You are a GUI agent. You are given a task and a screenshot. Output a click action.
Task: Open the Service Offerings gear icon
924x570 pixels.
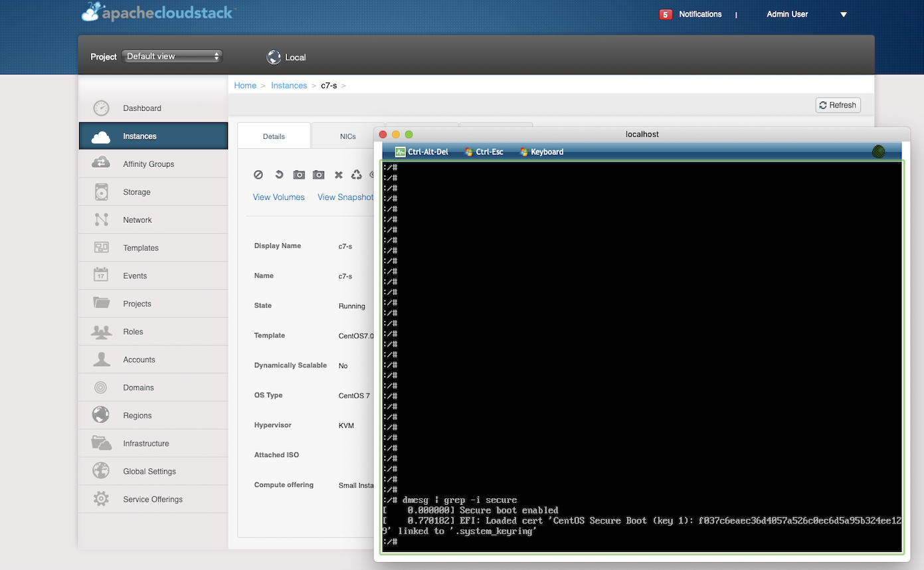[x=101, y=499]
